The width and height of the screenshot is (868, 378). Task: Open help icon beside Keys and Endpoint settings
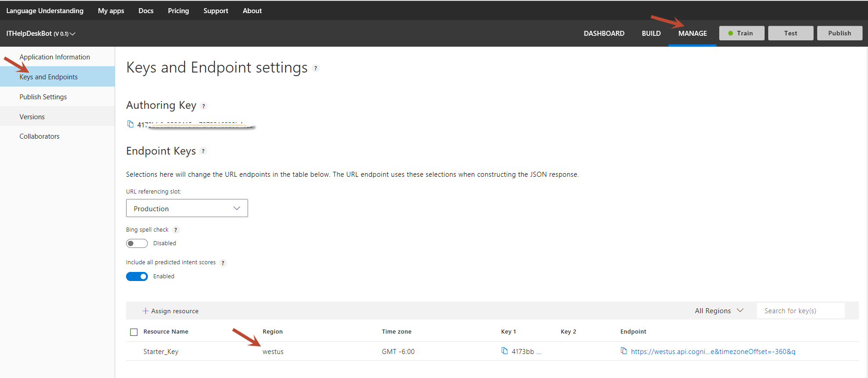[x=316, y=68]
